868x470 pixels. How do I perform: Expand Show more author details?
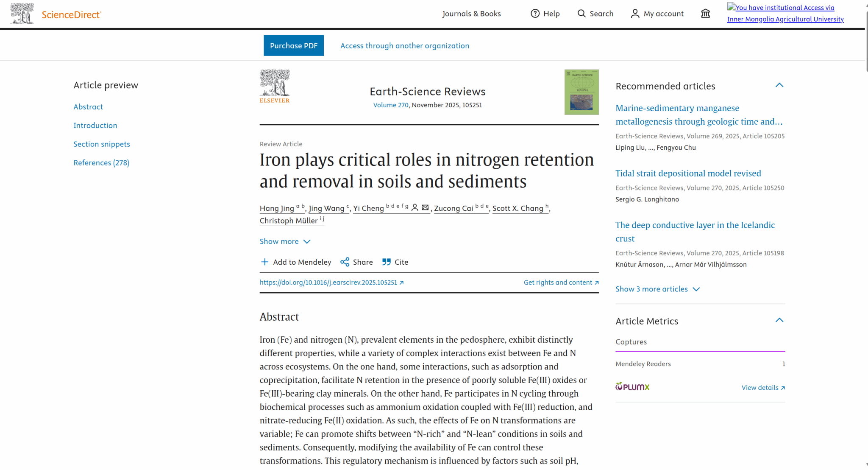285,241
